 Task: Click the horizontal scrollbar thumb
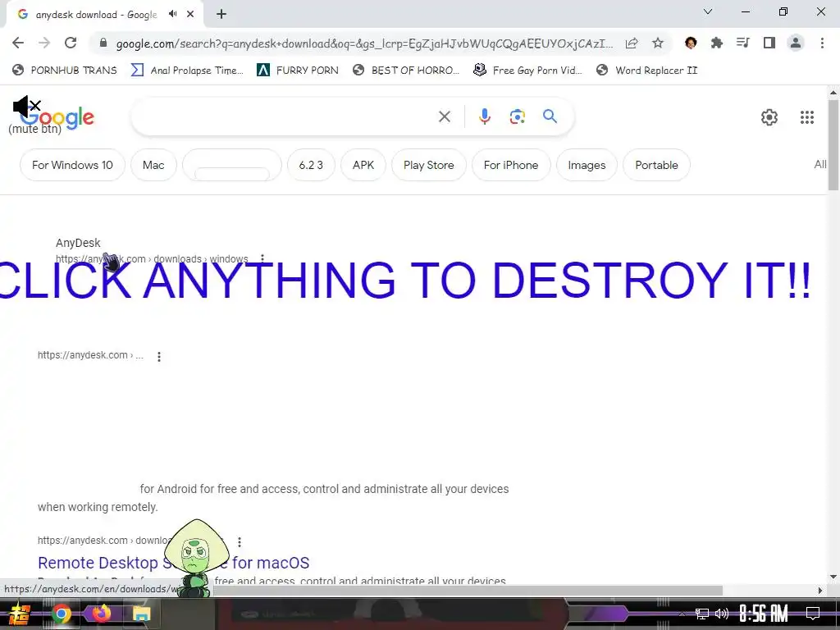point(468,591)
